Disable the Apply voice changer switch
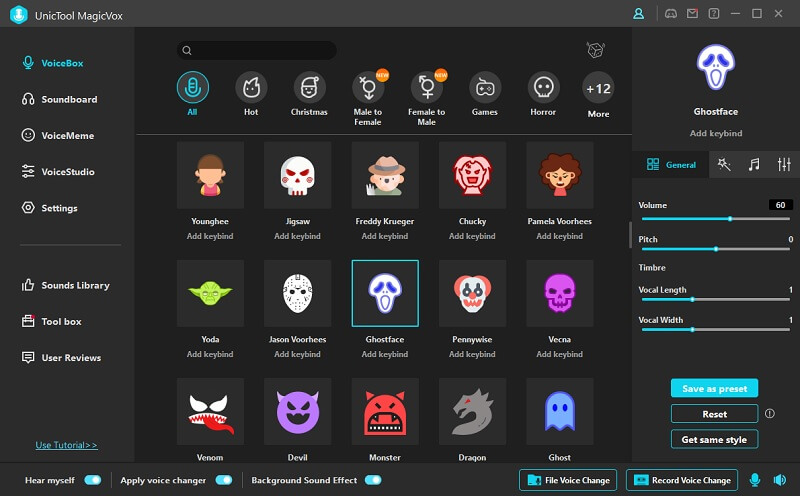This screenshot has width=800, height=496. pyautogui.click(x=223, y=480)
